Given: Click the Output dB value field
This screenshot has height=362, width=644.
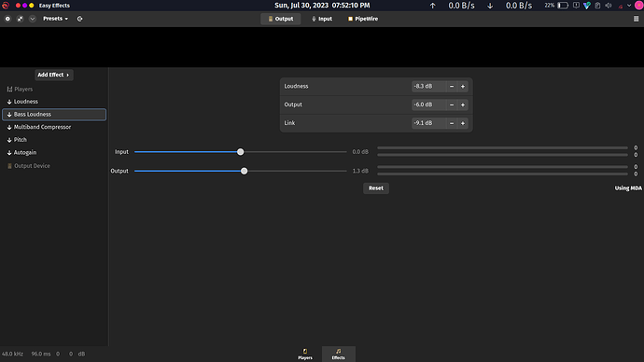Looking at the screenshot, I should pos(428,104).
